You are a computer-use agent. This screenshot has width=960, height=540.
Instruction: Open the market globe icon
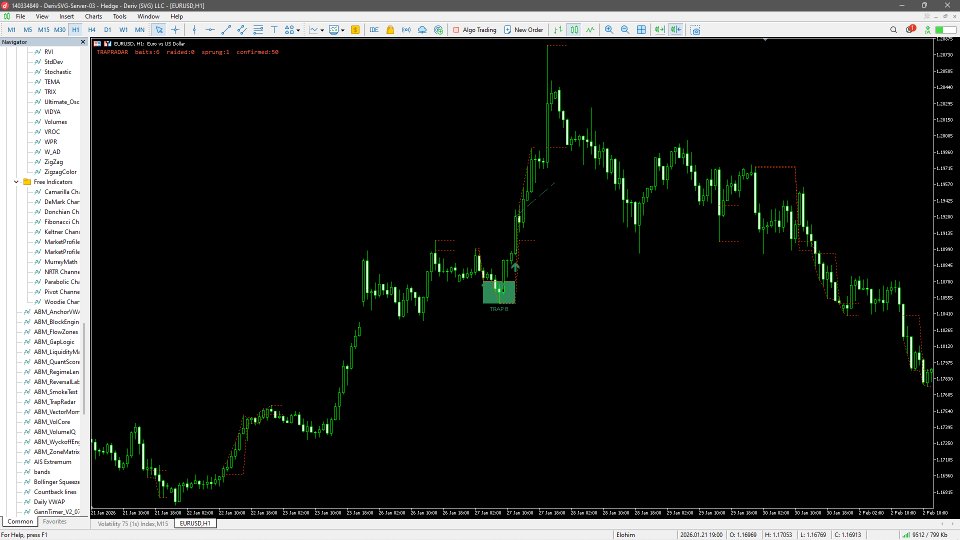click(438, 29)
